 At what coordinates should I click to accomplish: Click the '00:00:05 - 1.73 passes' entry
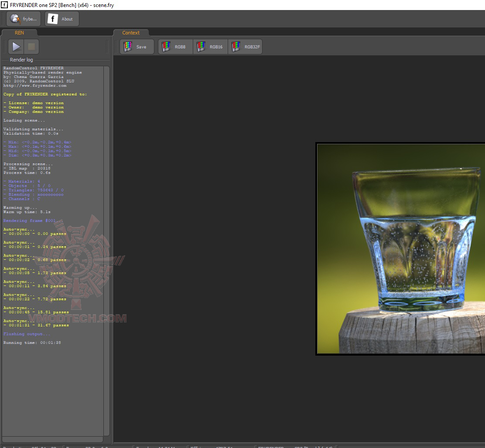pyautogui.click(x=35, y=273)
